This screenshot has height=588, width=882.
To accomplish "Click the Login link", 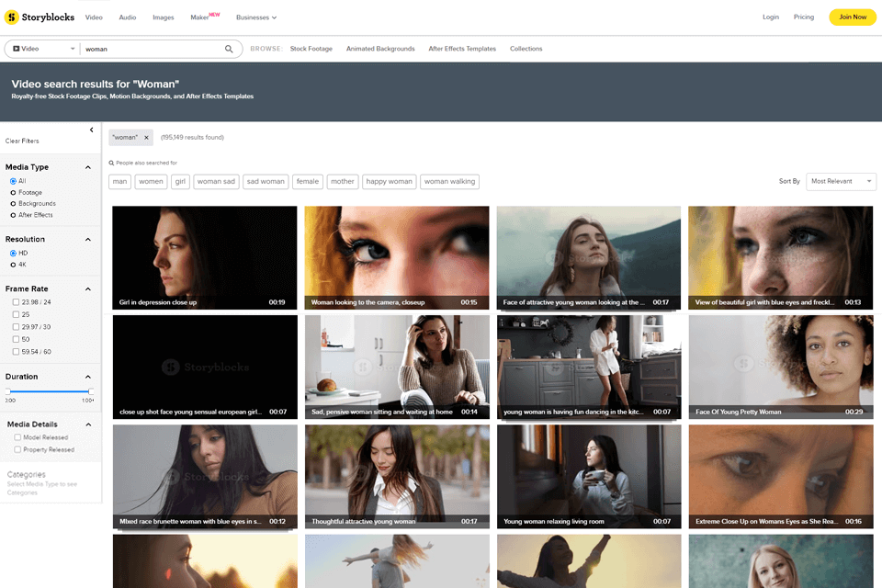I will (x=771, y=17).
